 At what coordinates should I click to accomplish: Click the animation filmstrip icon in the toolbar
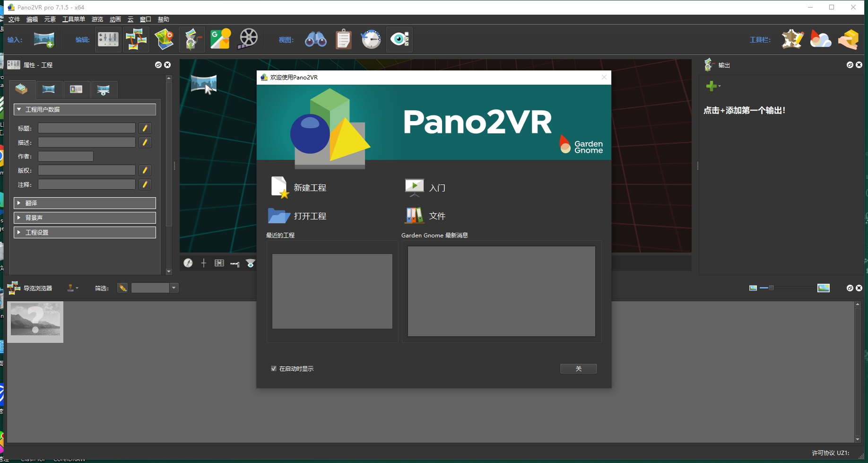[248, 39]
